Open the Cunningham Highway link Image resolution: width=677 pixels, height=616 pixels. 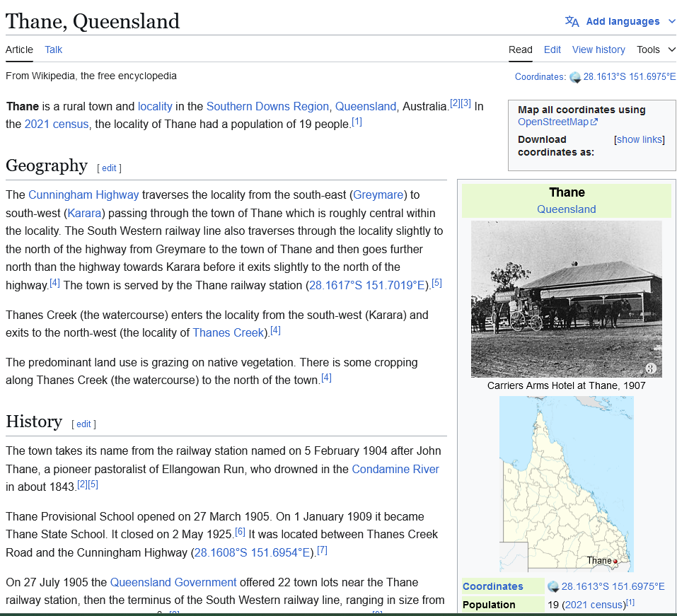(83, 195)
